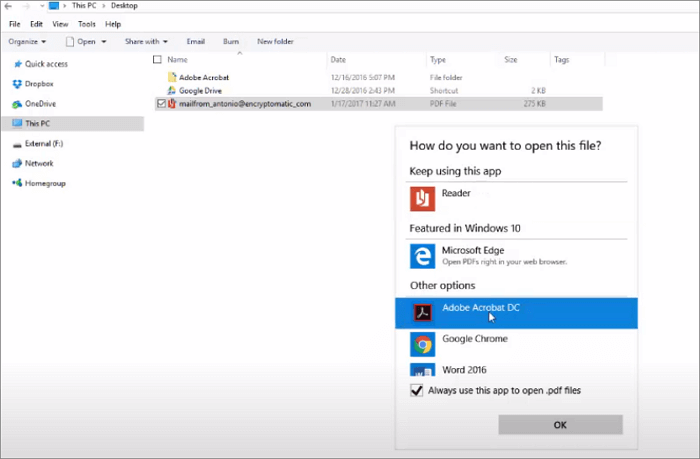Open OneDrive in the sidebar
The image size is (700, 459).
40,103
